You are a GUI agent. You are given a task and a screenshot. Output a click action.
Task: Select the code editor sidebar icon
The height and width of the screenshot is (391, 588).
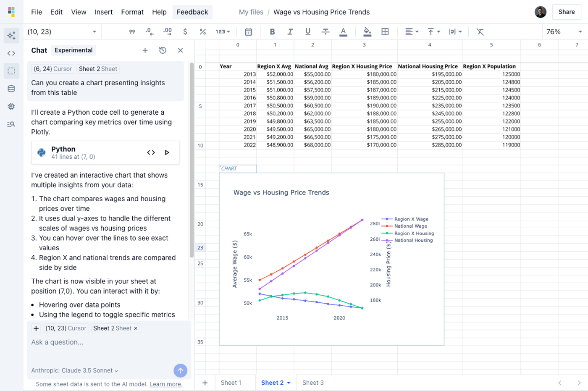pyautogui.click(x=11, y=52)
